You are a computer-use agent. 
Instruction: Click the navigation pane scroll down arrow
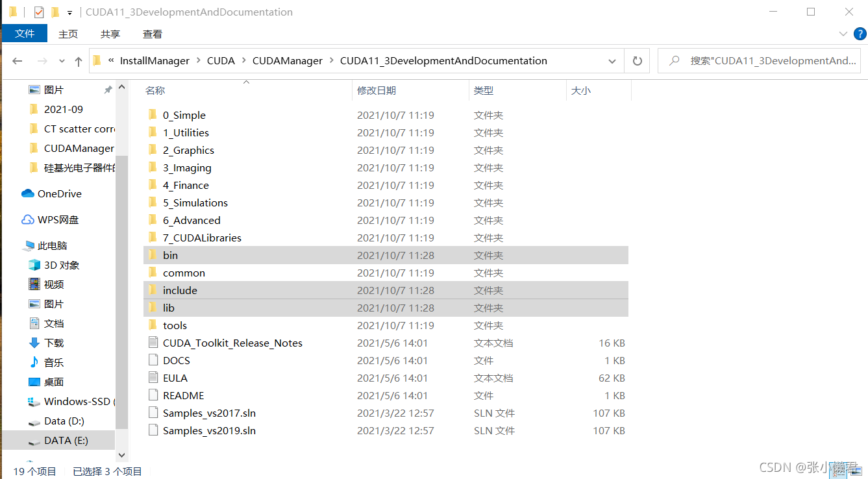tap(122, 456)
